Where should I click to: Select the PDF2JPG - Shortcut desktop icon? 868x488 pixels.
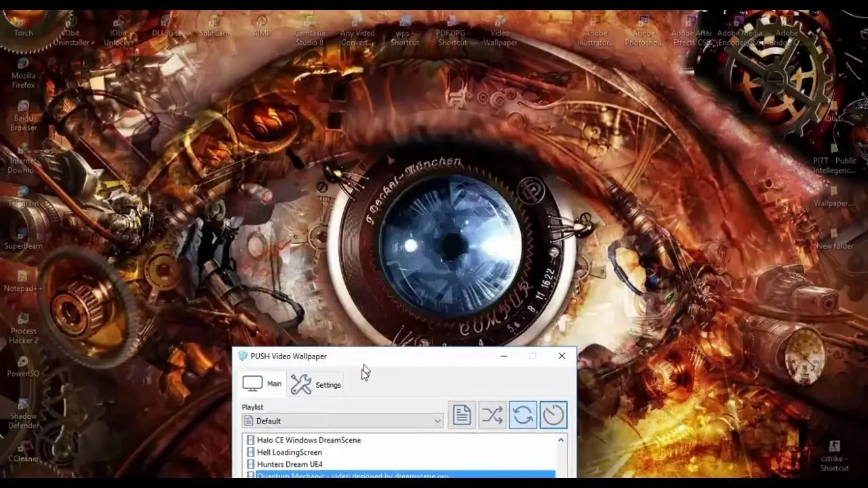pyautogui.click(x=452, y=32)
